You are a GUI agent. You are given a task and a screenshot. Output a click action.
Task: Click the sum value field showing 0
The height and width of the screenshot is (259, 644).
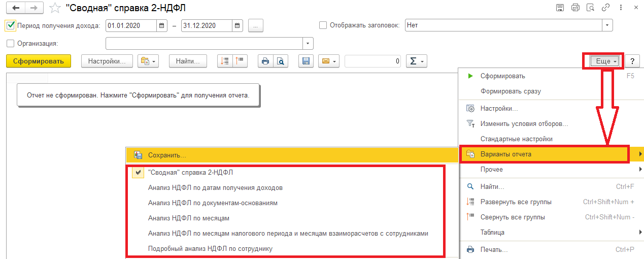click(x=373, y=61)
